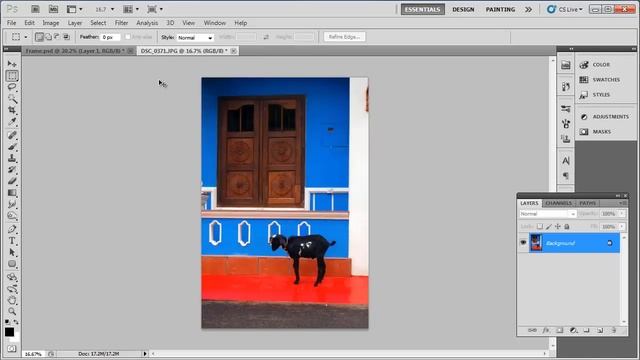Screen dimensions: 640x360
Task: Switch to the Channels tab
Action: click(x=558, y=203)
